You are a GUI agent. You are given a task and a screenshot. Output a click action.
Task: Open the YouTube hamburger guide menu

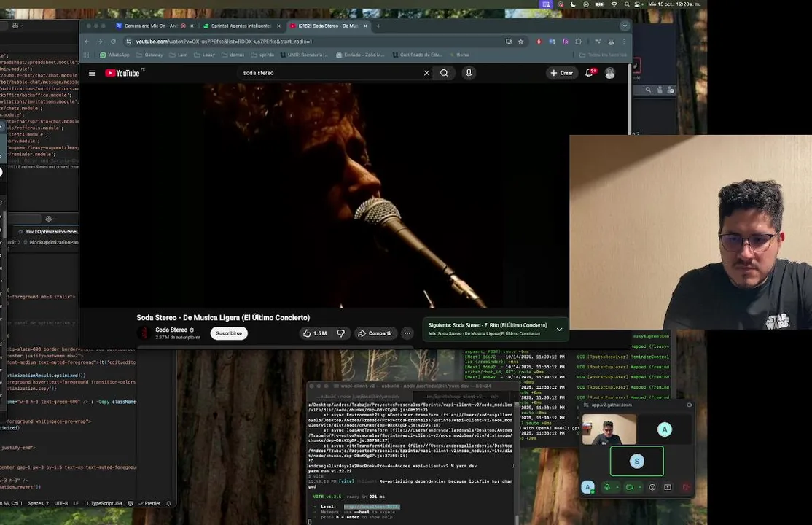[x=92, y=73]
